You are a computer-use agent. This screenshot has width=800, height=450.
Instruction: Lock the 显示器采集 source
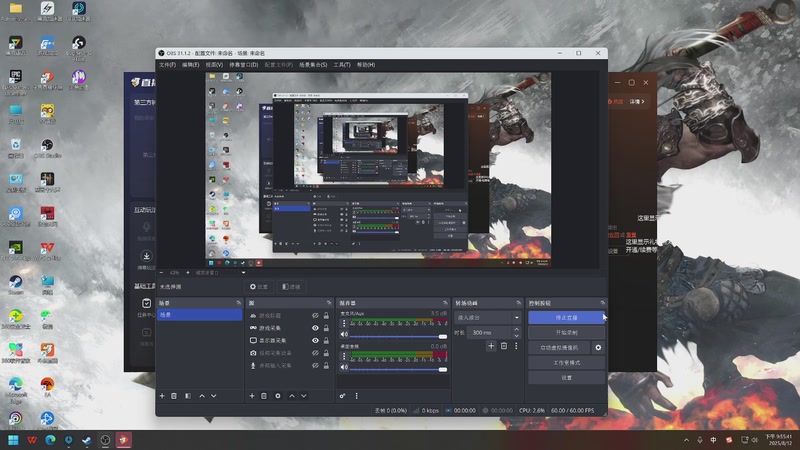point(326,340)
